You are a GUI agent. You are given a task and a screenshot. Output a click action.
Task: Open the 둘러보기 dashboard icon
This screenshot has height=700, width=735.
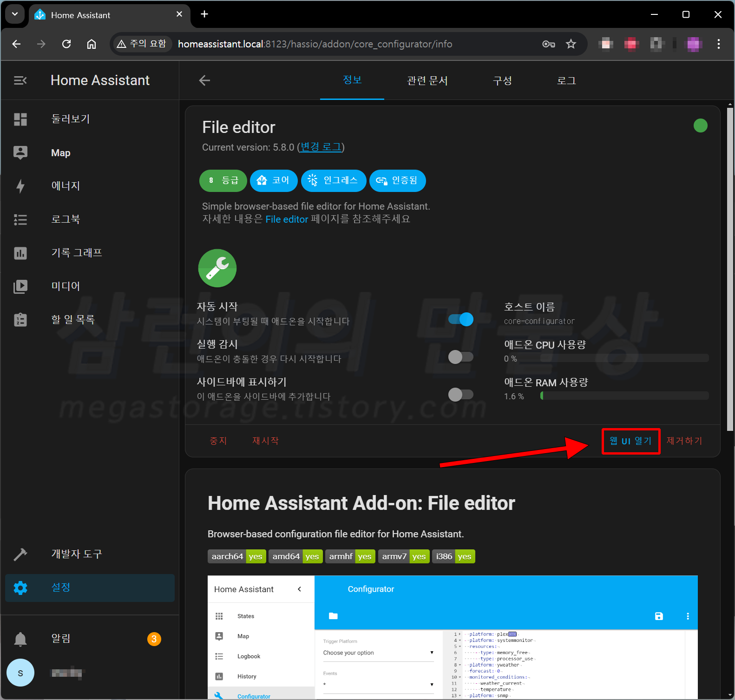(20, 119)
